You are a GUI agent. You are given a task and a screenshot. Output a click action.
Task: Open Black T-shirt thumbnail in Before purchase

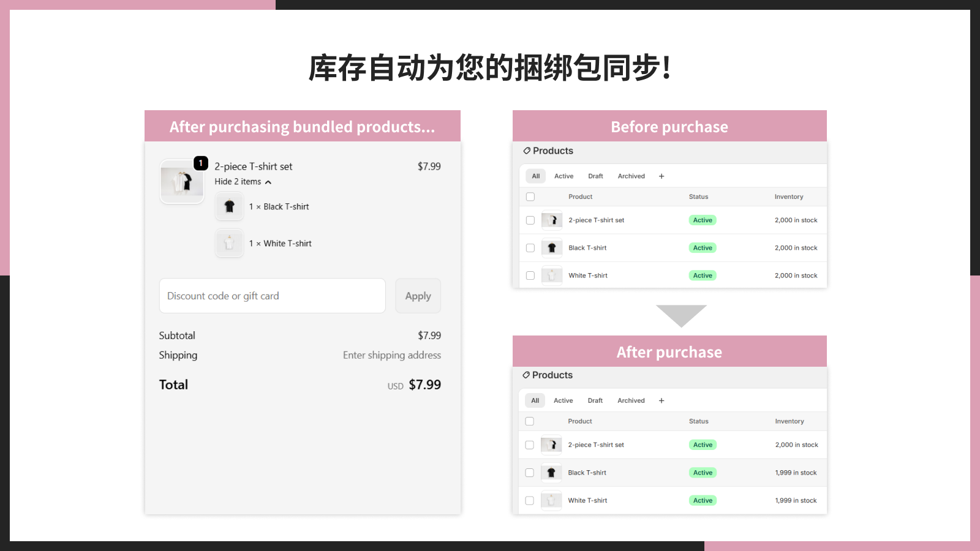(x=552, y=248)
